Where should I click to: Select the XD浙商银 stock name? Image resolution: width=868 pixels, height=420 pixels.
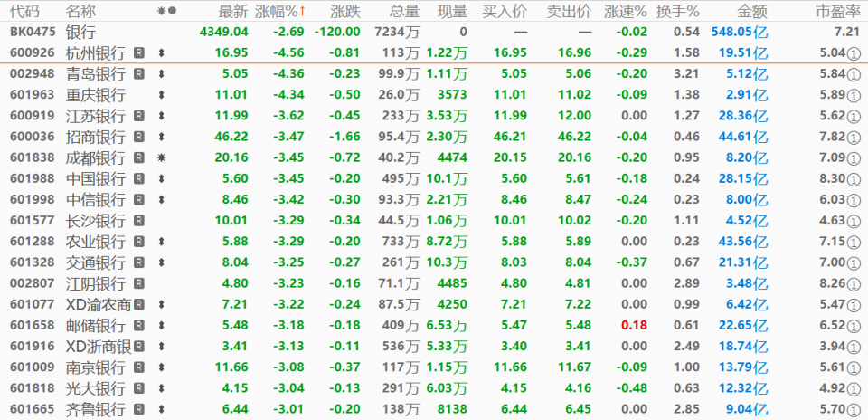(99, 347)
